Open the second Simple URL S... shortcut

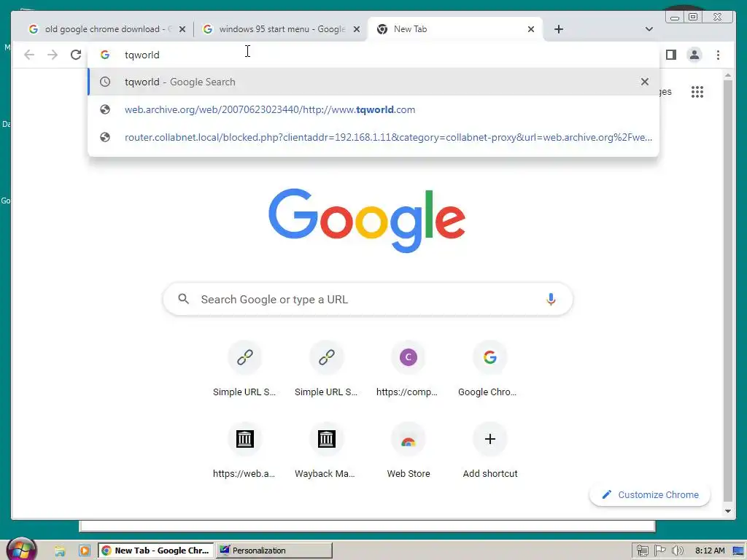[326, 369]
